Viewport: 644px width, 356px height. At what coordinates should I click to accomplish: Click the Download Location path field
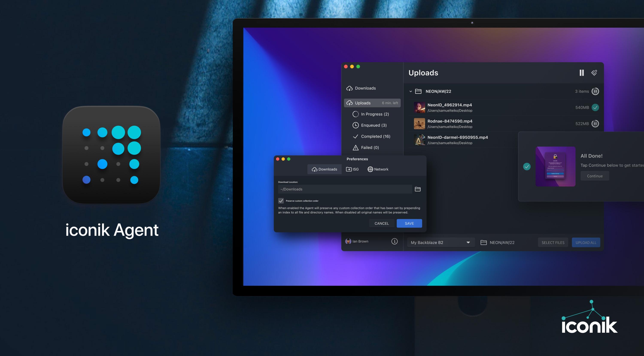tap(345, 189)
